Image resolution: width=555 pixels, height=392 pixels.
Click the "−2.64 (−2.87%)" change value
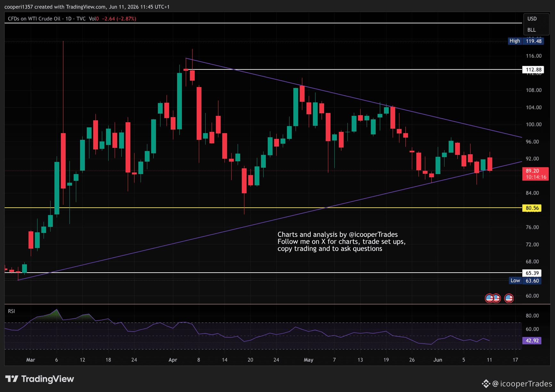[119, 19]
